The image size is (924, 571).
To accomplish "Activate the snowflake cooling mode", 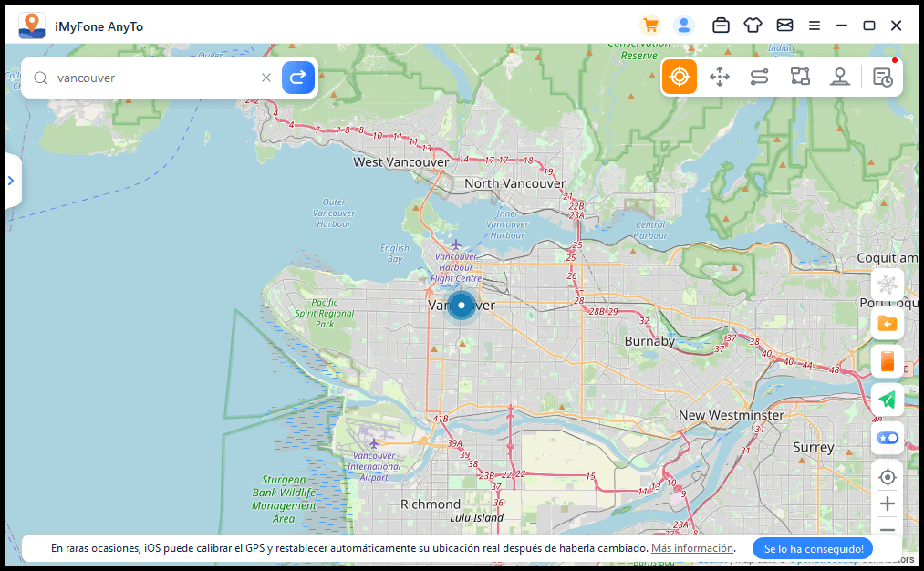I will point(886,285).
